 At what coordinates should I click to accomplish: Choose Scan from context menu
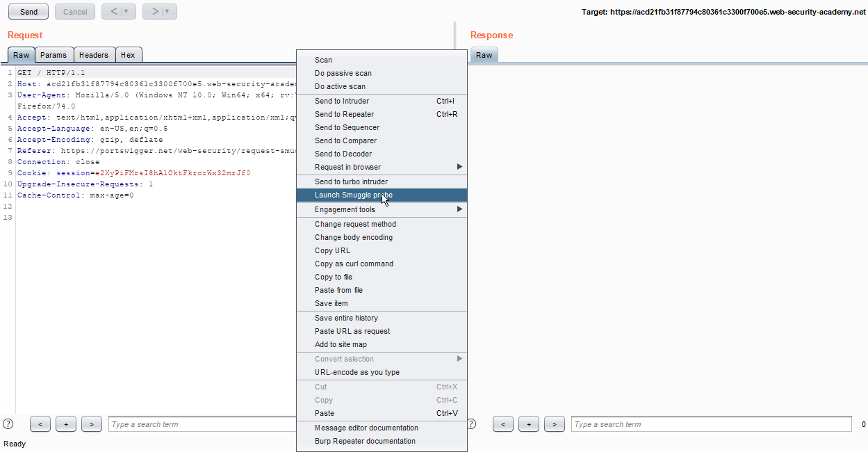[x=382, y=60]
